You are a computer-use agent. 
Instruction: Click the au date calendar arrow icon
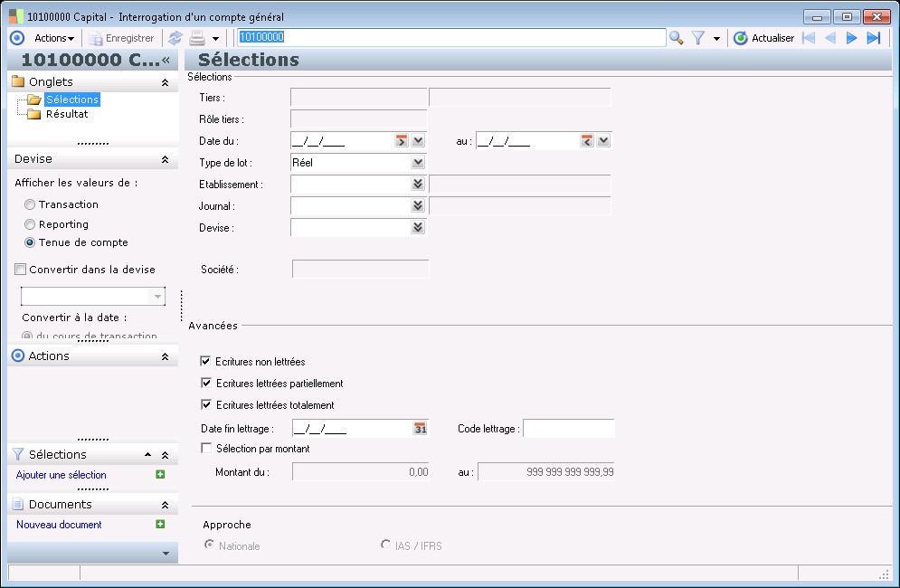tap(587, 141)
